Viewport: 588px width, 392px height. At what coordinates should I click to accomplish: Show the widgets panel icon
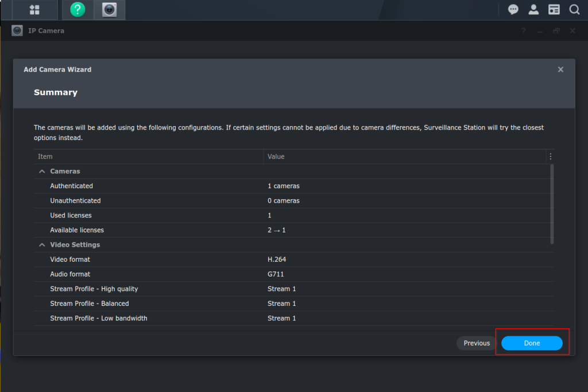tap(554, 10)
